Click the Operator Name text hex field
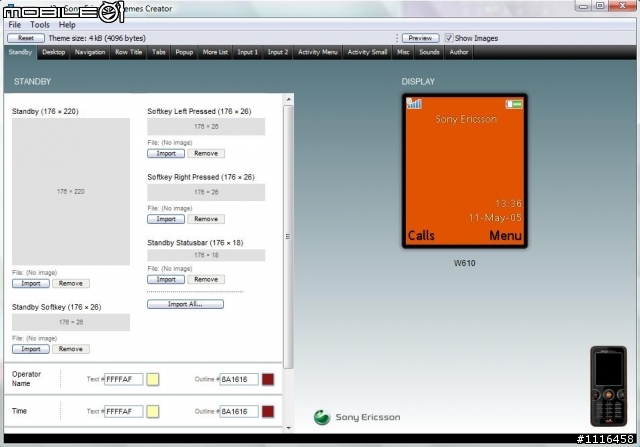Image resolution: width=640 pixels, height=447 pixels. [x=124, y=379]
